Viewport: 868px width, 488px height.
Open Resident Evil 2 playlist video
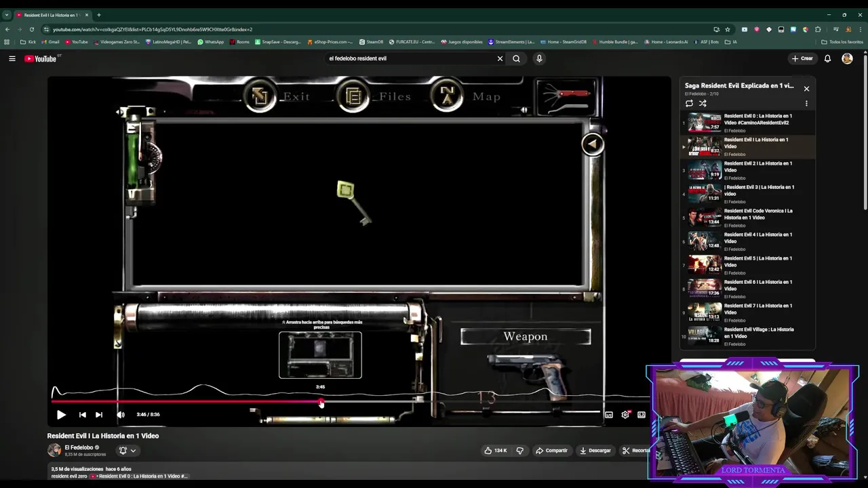[x=748, y=170]
